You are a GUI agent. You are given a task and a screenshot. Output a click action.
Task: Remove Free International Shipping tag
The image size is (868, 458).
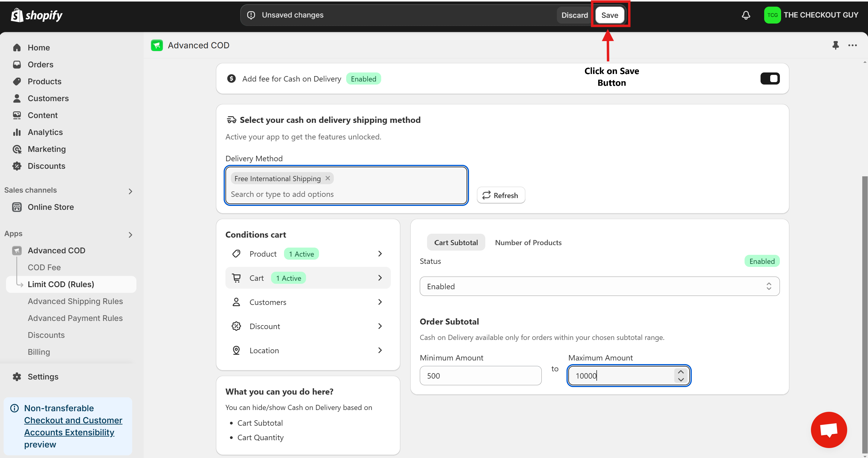(x=327, y=178)
